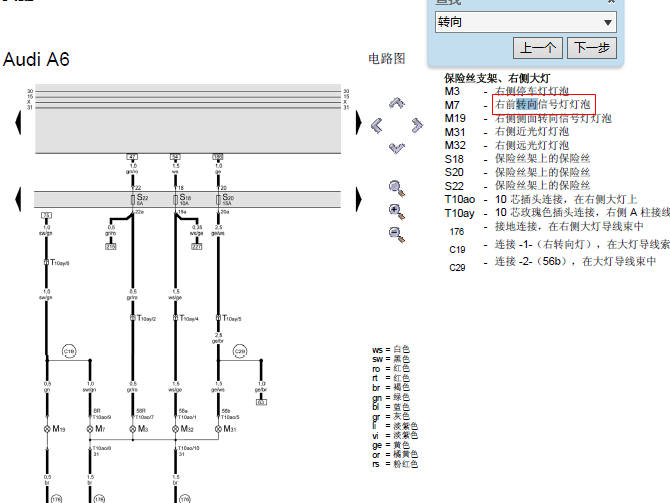
Task: Click the pan up arrow icon
Action: click(397, 103)
